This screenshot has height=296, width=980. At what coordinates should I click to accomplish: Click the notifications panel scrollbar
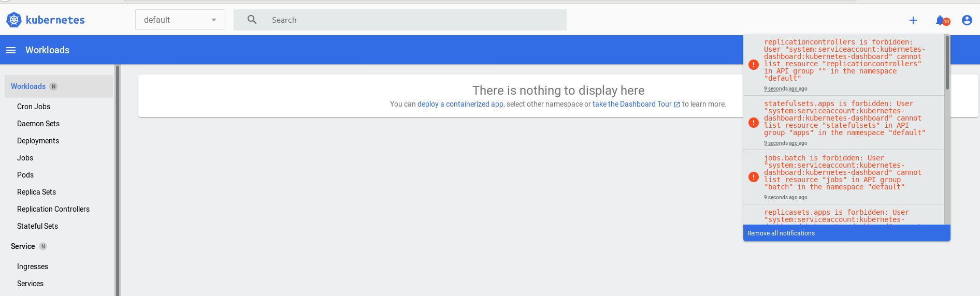tap(947, 62)
